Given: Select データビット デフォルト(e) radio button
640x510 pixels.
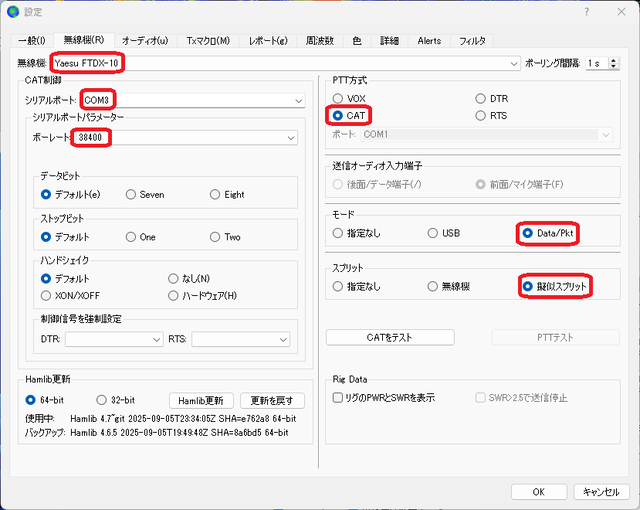Looking at the screenshot, I should coord(70,195).
